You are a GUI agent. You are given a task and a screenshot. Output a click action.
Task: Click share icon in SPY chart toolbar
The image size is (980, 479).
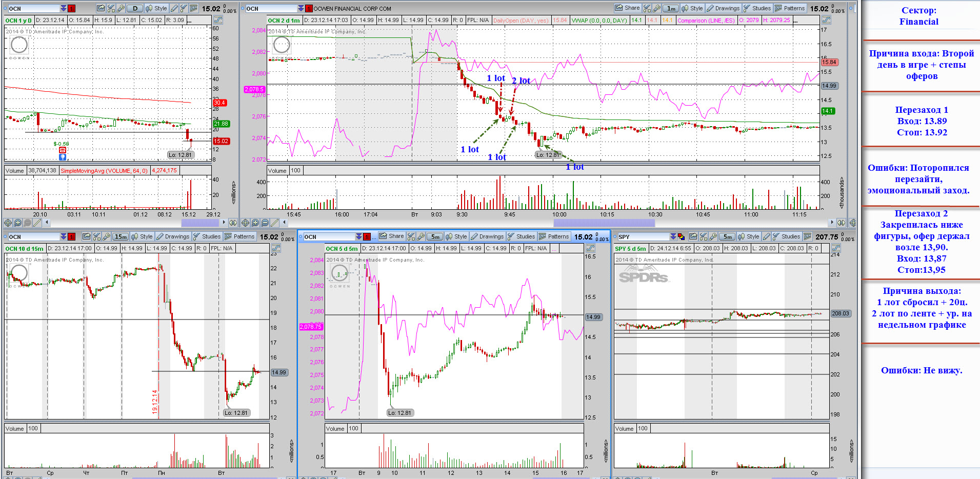pos(693,236)
